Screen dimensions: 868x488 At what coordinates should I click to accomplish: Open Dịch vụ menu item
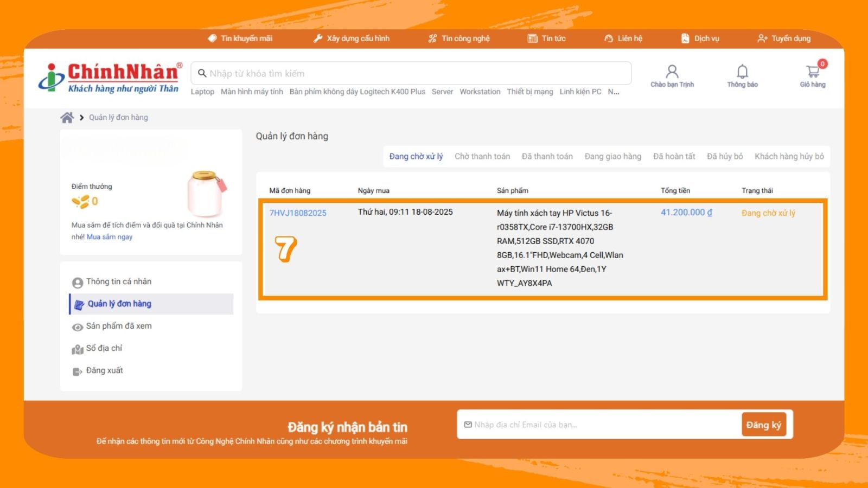tap(707, 38)
